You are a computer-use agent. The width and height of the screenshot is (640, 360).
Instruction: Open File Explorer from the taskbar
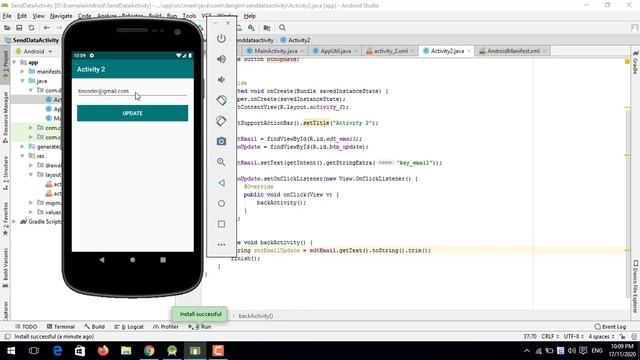(126, 351)
